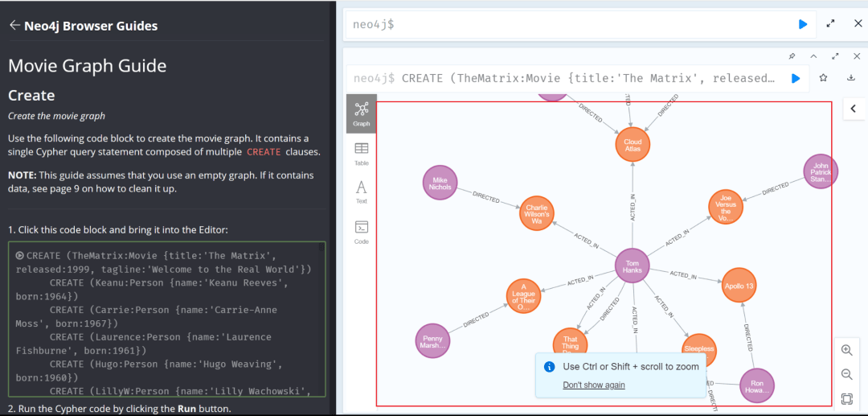Click the red CREATE inline code word
The width and height of the screenshot is (868, 416).
(x=264, y=152)
